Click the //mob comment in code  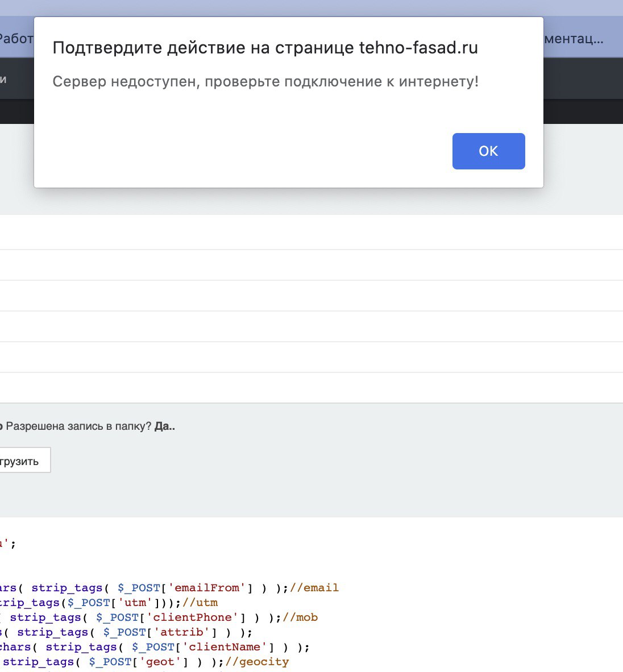[x=300, y=617]
